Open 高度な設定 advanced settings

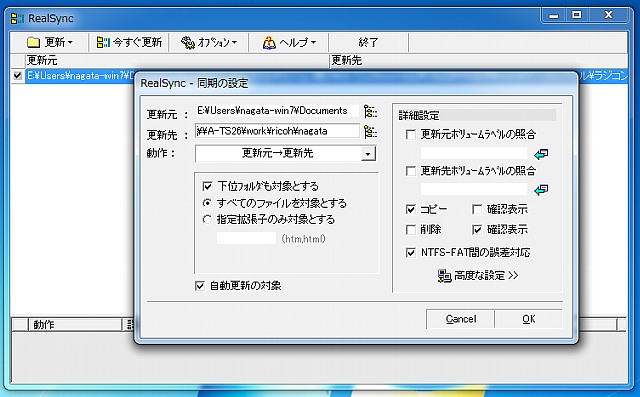[x=478, y=276]
